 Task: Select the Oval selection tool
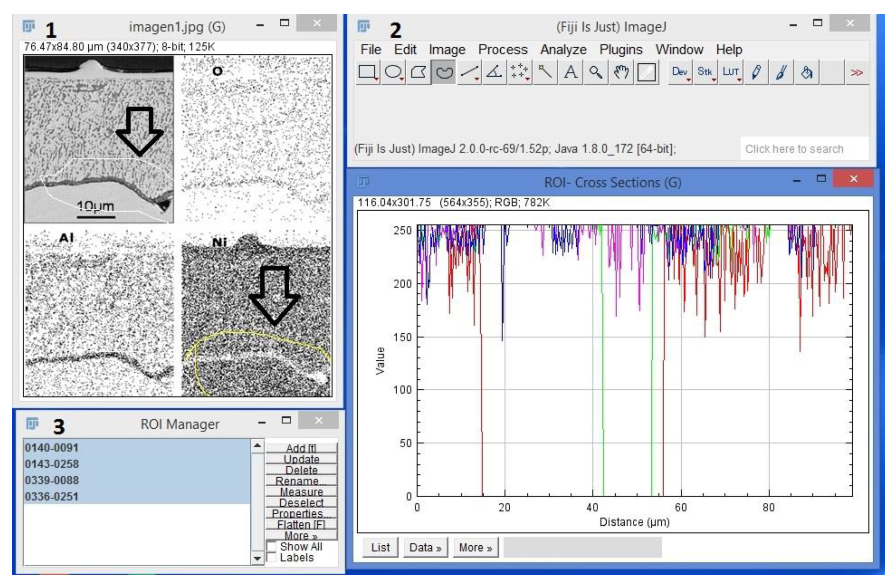pyautogui.click(x=393, y=72)
